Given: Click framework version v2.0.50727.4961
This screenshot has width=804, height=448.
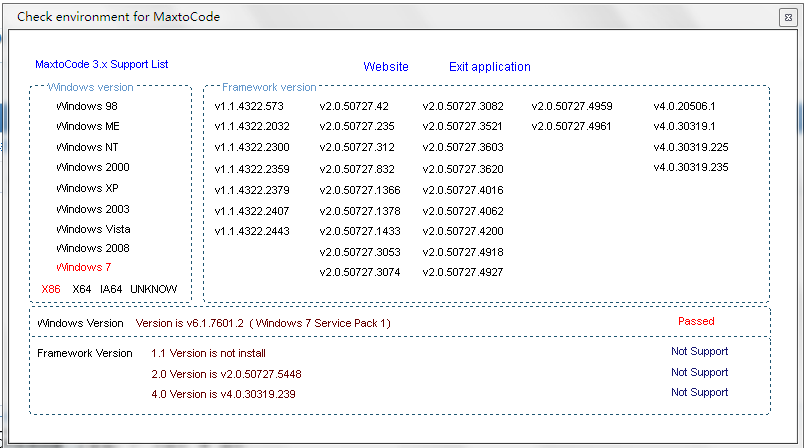Looking at the screenshot, I should point(571,126).
